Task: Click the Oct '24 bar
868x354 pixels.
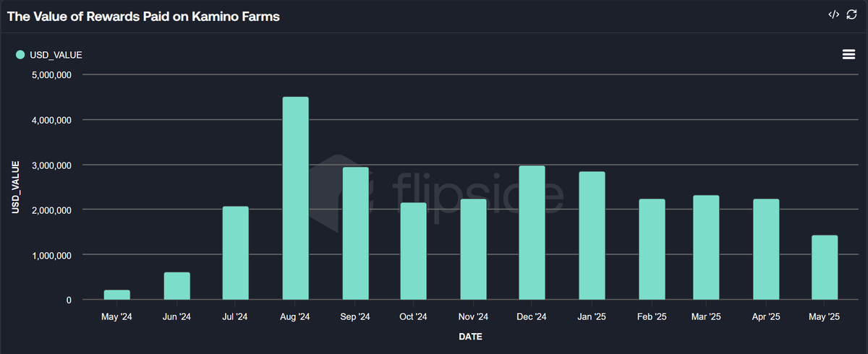Action: tap(414, 251)
